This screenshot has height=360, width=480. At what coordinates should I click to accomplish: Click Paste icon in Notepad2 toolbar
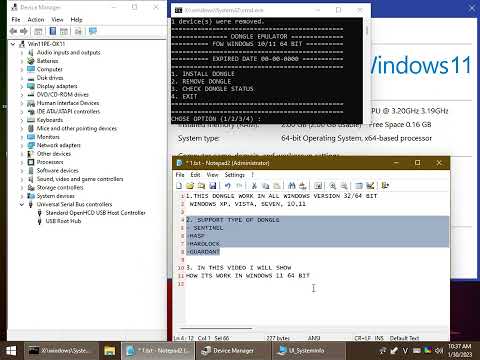pyautogui.click(x=276, y=186)
